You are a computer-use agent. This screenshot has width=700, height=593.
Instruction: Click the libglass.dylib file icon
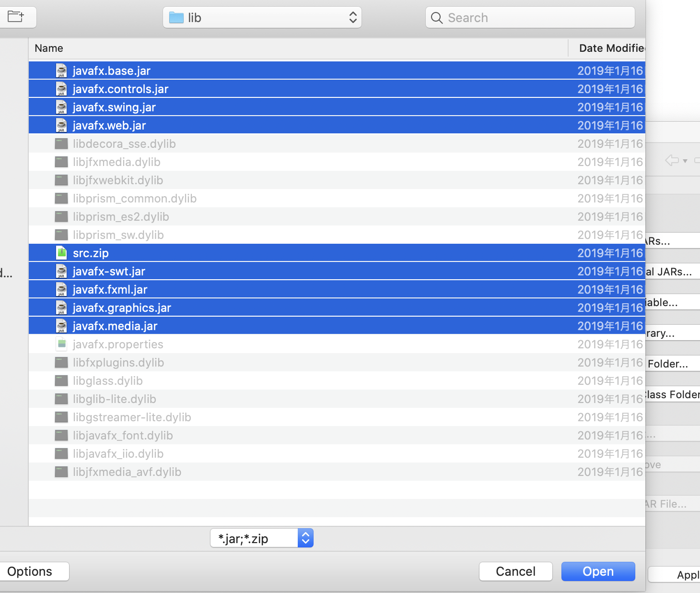tap(61, 380)
